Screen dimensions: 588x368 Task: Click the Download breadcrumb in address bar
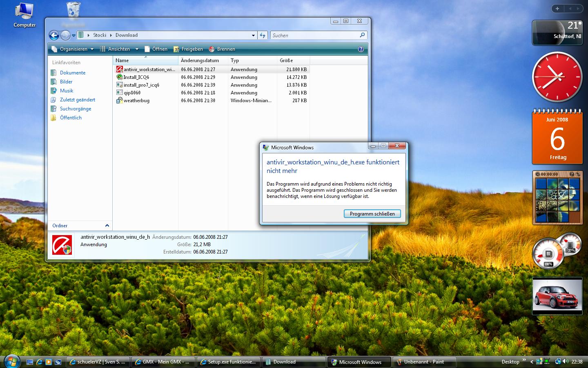point(127,35)
